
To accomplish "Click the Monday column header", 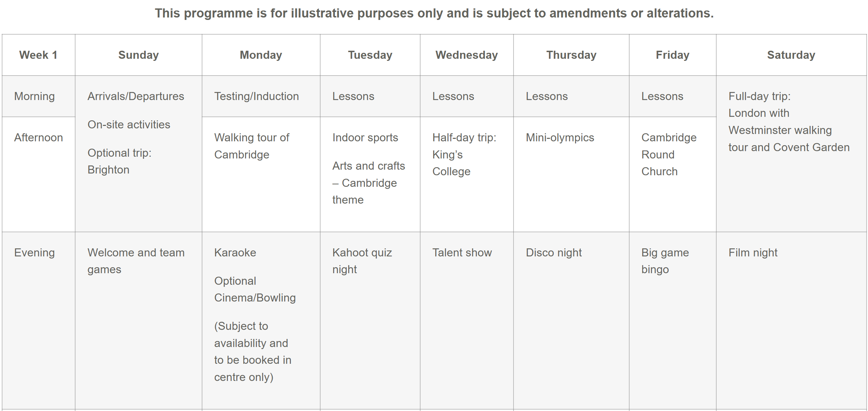I will pos(261,55).
